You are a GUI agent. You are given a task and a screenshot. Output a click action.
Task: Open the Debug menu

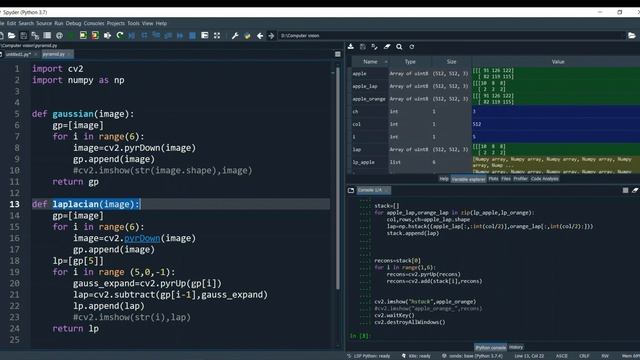(x=73, y=23)
